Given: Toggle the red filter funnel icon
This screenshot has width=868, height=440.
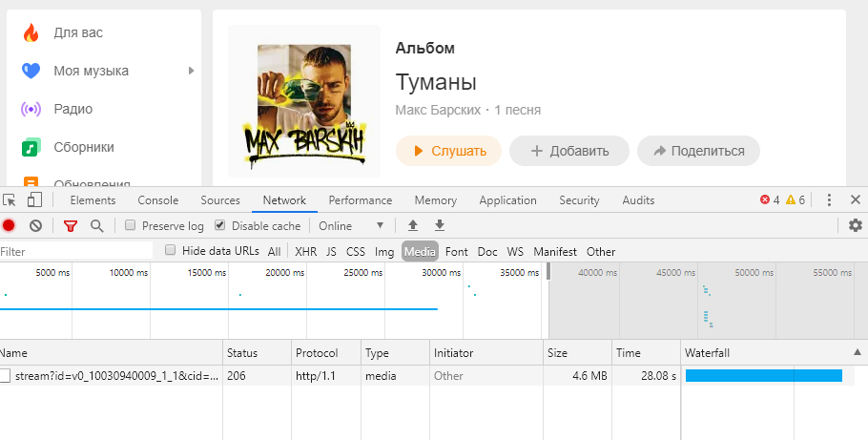Looking at the screenshot, I should click(x=70, y=226).
